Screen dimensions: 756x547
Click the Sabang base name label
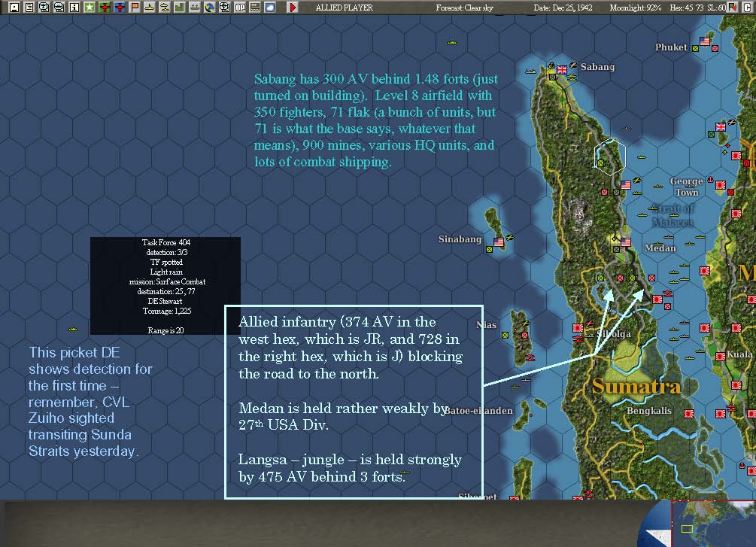597,66
